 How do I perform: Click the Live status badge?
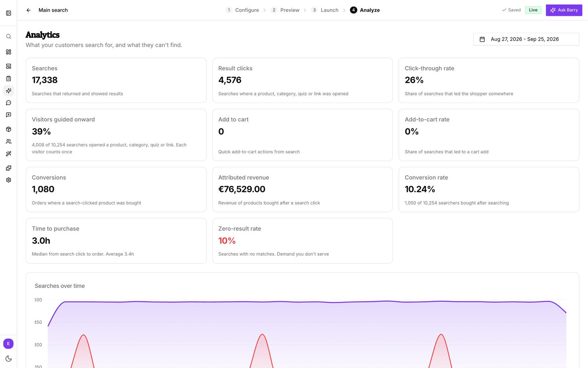[x=533, y=10]
